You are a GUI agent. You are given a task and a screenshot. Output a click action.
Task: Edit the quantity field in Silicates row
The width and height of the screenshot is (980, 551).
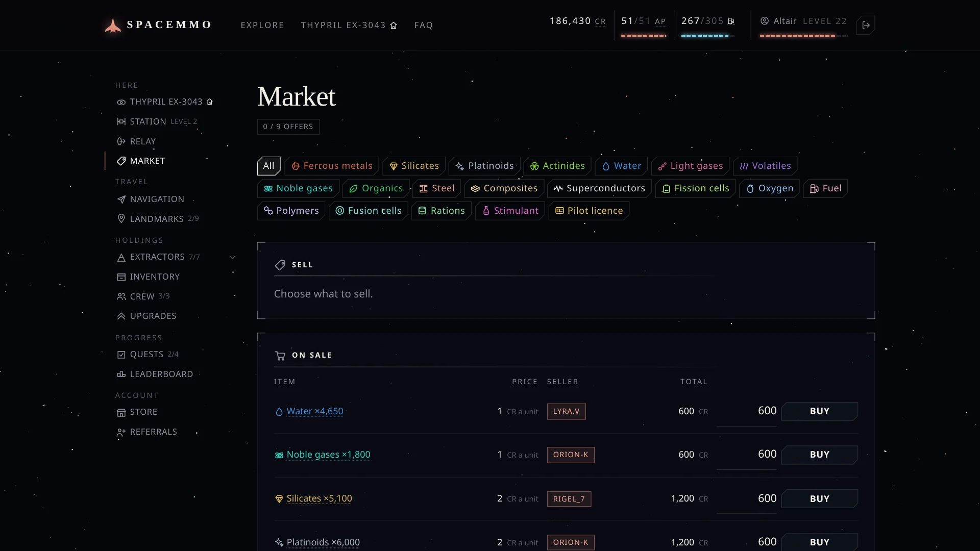tap(747, 499)
